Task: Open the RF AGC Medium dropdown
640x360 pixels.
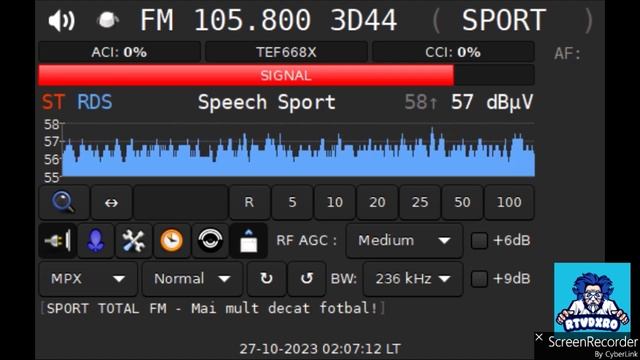Action: pos(404,240)
